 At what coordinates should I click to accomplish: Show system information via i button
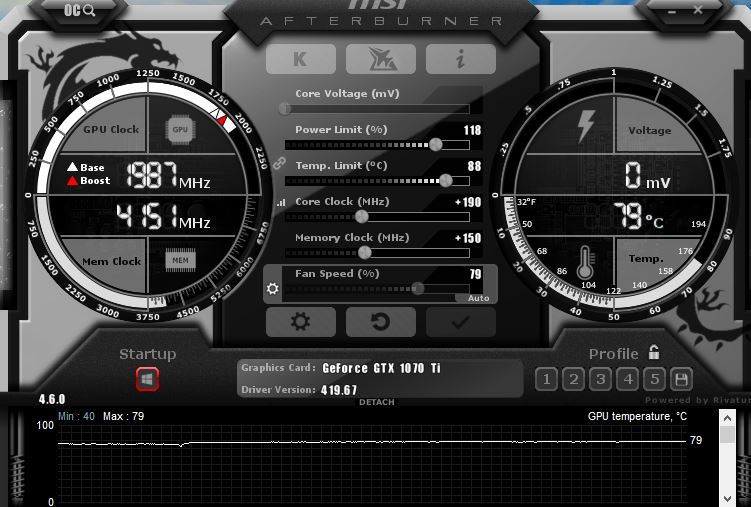460,59
